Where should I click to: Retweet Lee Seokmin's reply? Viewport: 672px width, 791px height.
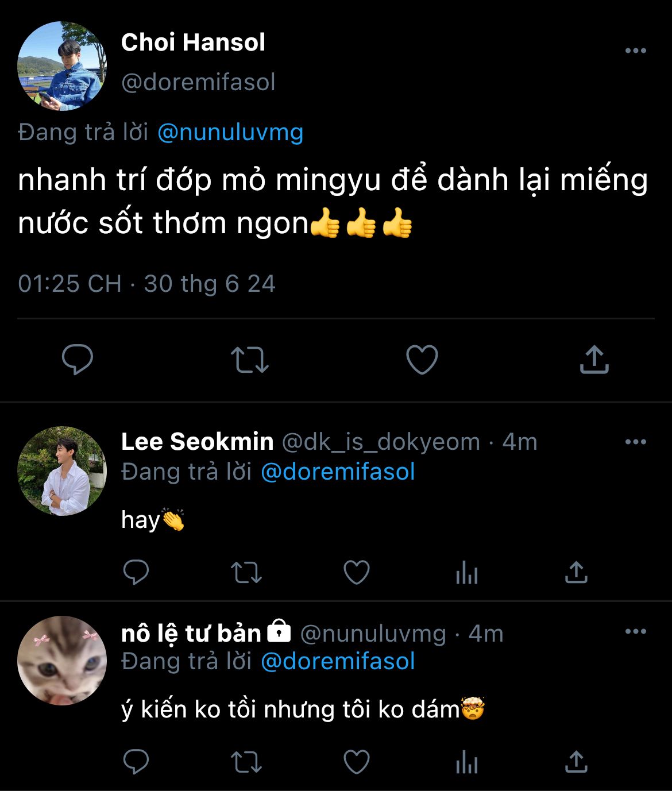[x=246, y=572]
